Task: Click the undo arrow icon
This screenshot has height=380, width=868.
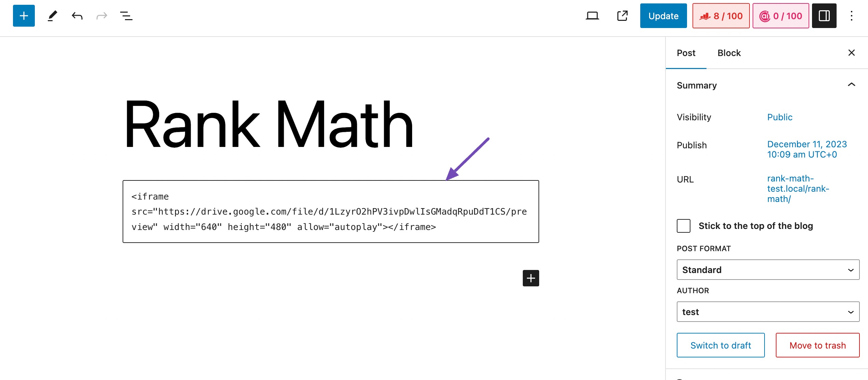Action: click(76, 15)
